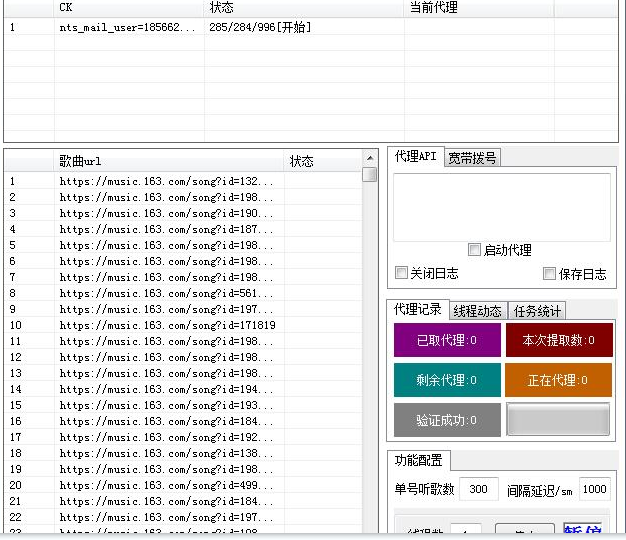The height and width of the screenshot is (540, 626).
Task: Click the dark red 本次提取数 button
Action: (558, 340)
